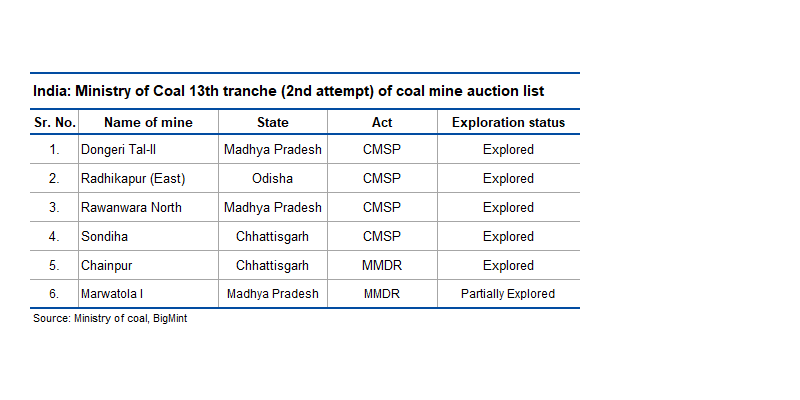Select serial number '1.' cell
The image size is (800, 400).
coord(54,150)
